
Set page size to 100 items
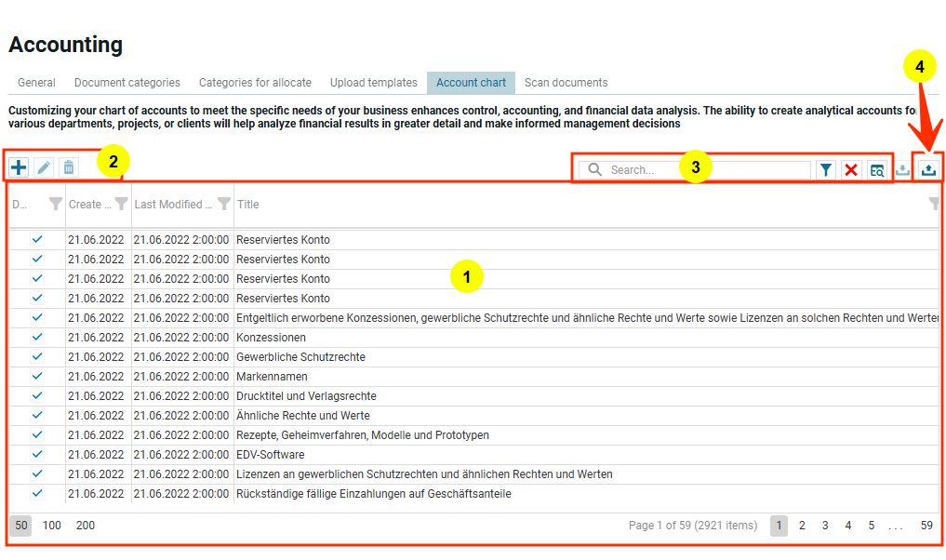(52, 526)
